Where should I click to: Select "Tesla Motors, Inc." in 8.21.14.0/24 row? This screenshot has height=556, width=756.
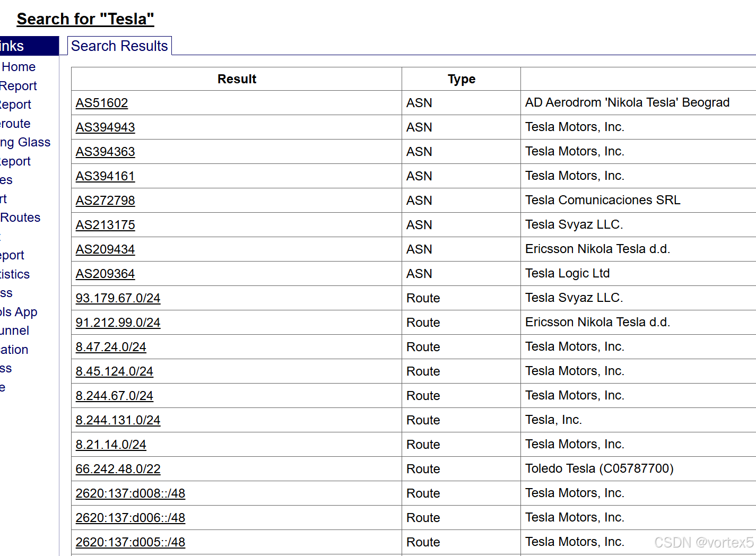[x=575, y=444]
